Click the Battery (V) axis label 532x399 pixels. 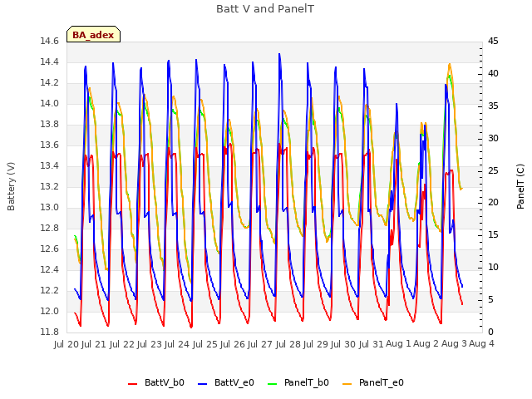click(11, 186)
